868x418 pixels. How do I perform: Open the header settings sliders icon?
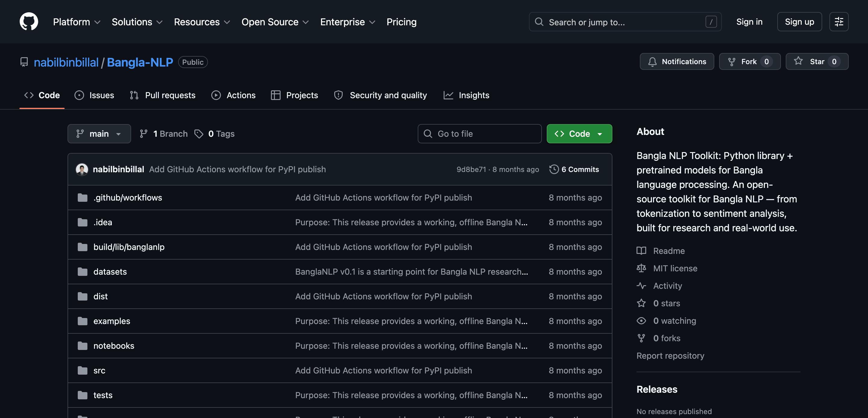coord(839,22)
